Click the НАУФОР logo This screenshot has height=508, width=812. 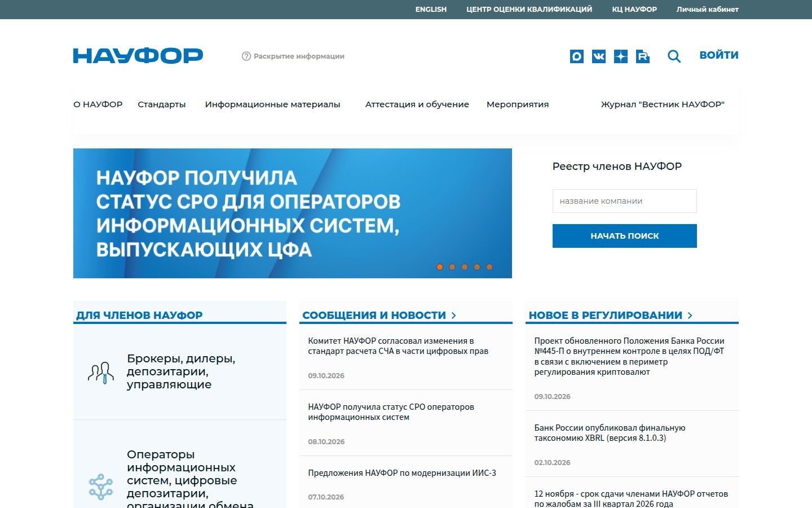tap(138, 56)
